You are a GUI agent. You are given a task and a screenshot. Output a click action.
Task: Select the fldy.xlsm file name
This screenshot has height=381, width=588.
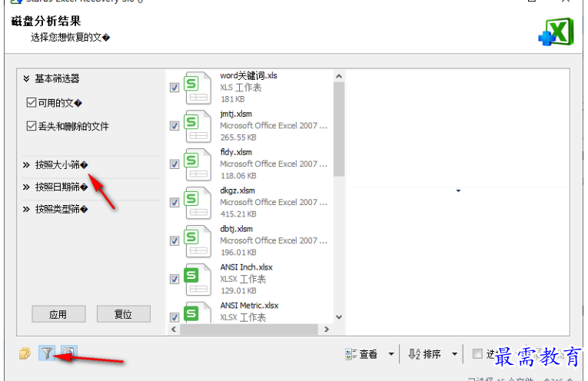236,152
